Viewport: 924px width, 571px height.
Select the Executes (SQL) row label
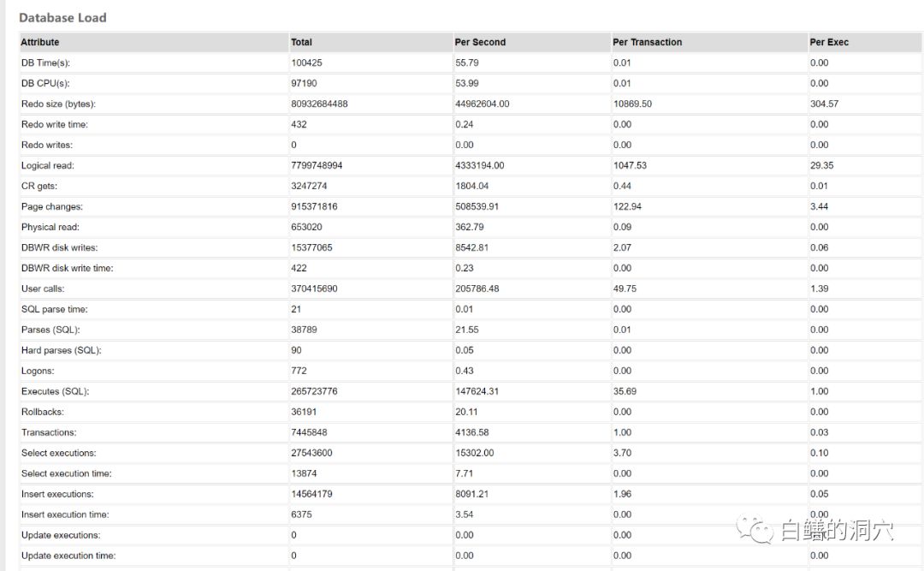[55, 391]
